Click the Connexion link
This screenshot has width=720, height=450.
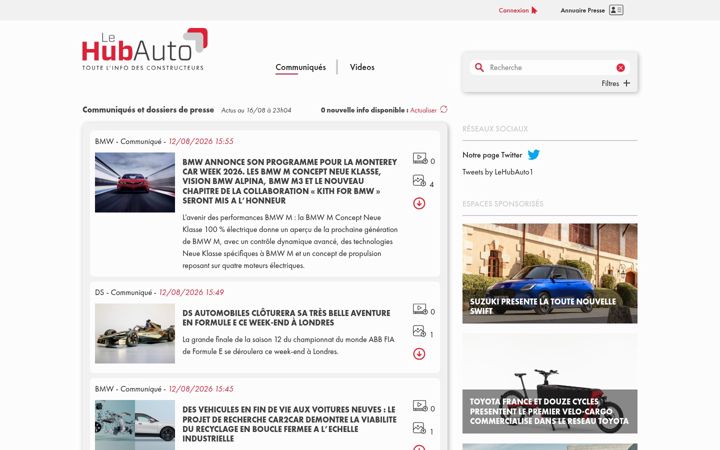[514, 10]
